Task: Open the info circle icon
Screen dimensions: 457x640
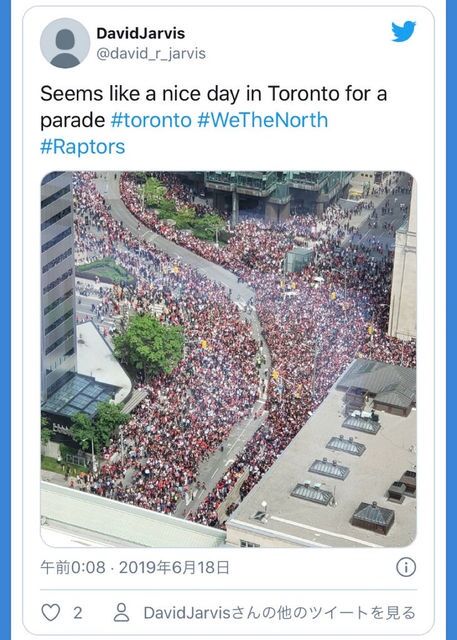Action: [406, 567]
